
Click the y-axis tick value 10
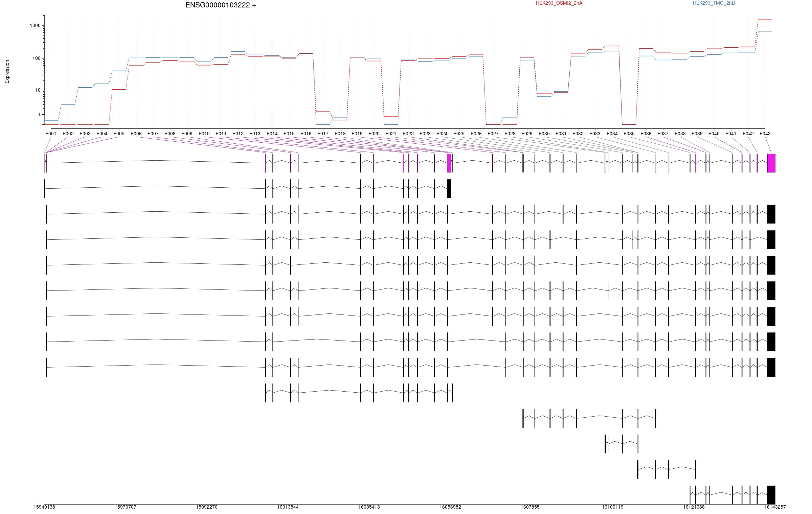pos(38,90)
